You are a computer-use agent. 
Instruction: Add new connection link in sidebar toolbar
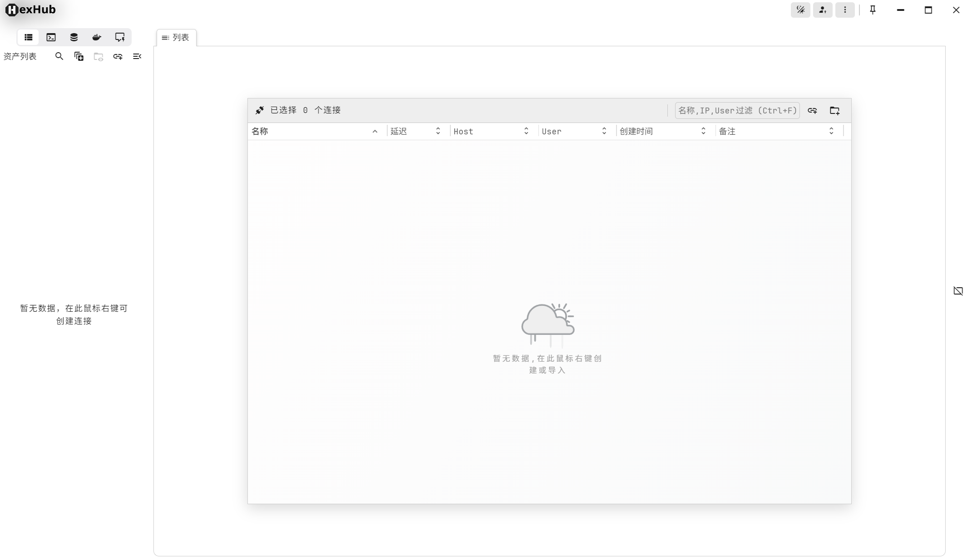pyautogui.click(x=118, y=56)
